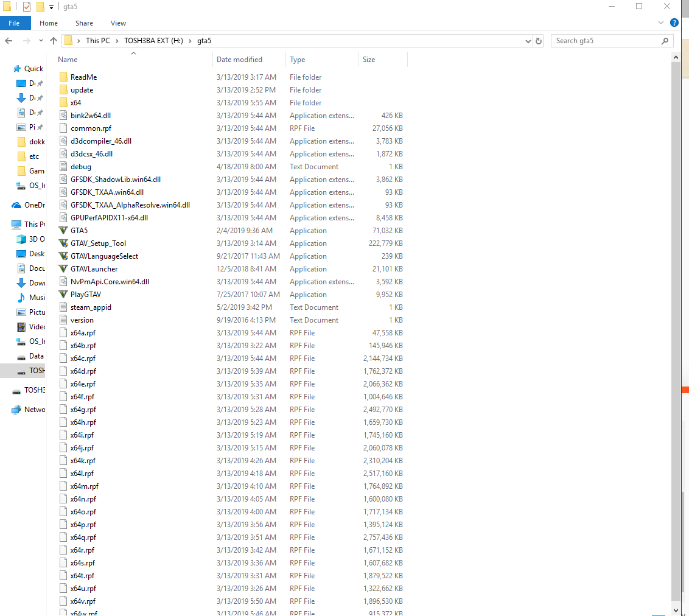Screen dimensions: 689x616
Task: Click the chevron after This PC in path
Action: (117, 41)
